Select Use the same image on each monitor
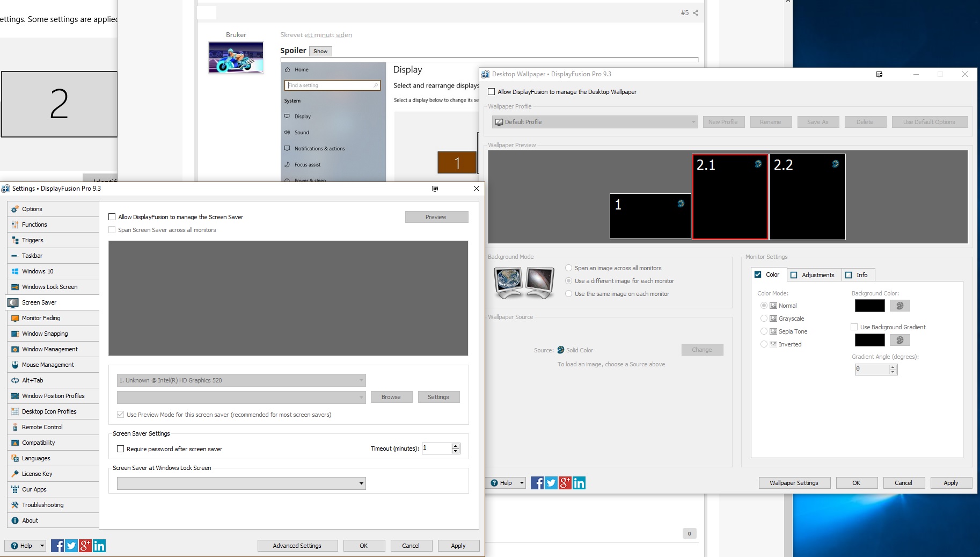 tap(569, 294)
